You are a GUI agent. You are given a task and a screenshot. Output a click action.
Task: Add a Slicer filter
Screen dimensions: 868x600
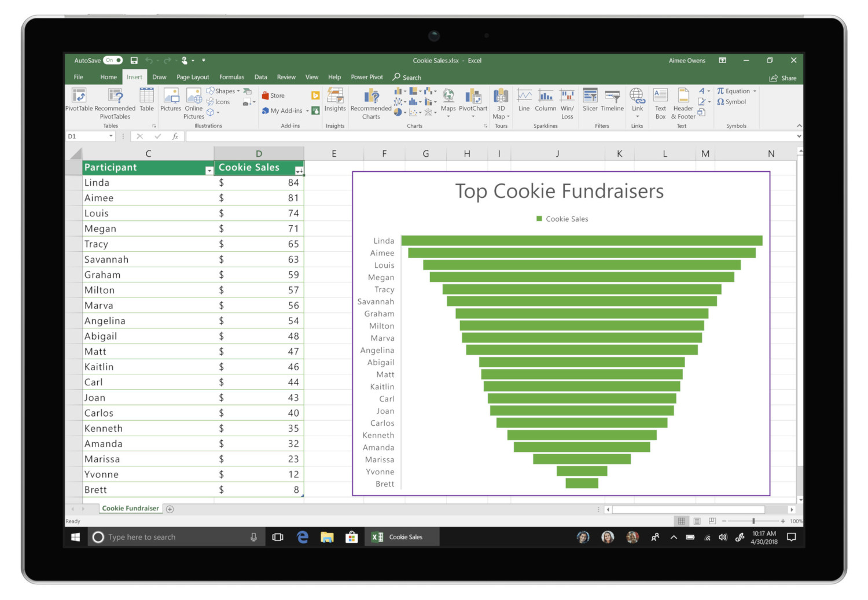[x=590, y=100]
